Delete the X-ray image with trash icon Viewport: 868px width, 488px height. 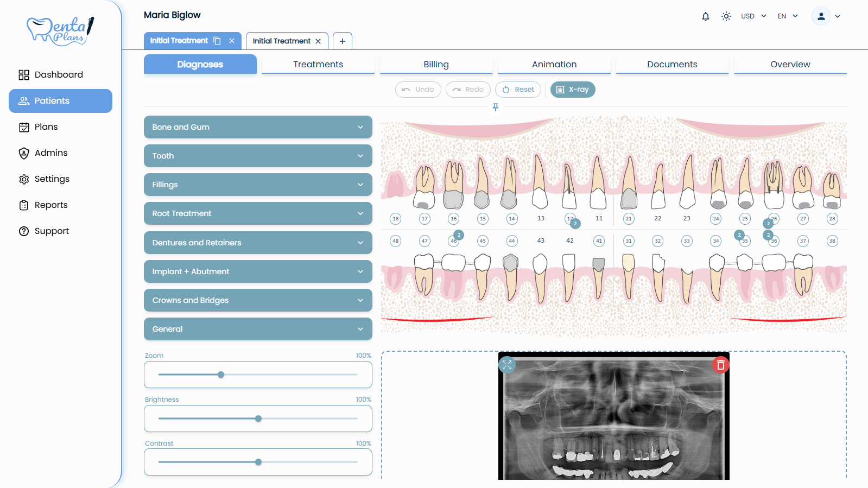coord(720,365)
